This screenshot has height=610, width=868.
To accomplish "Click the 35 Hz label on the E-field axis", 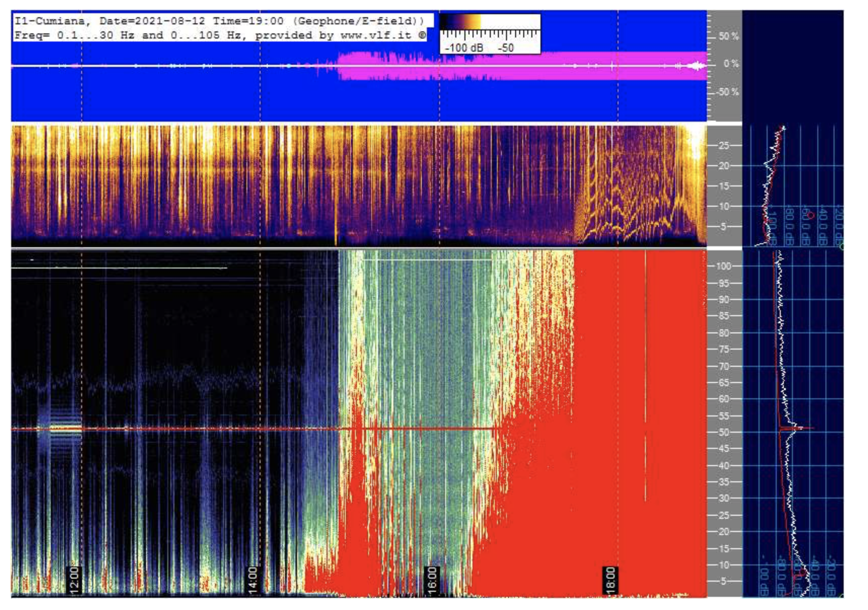I will pos(724,482).
